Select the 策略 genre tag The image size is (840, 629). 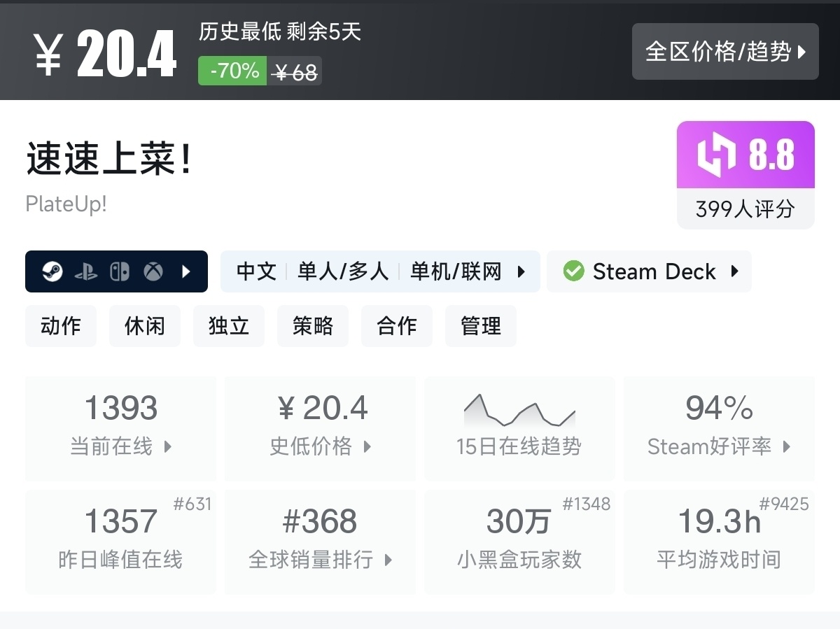[313, 326]
